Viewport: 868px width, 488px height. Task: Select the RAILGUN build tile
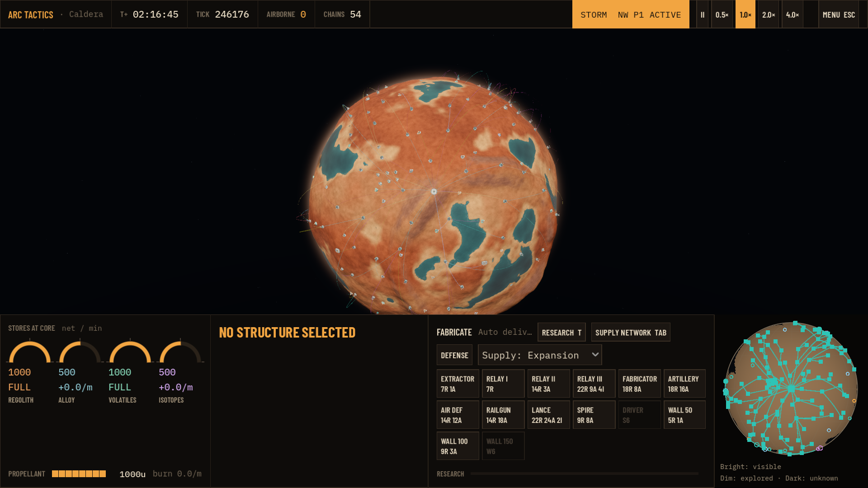(x=503, y=415)
